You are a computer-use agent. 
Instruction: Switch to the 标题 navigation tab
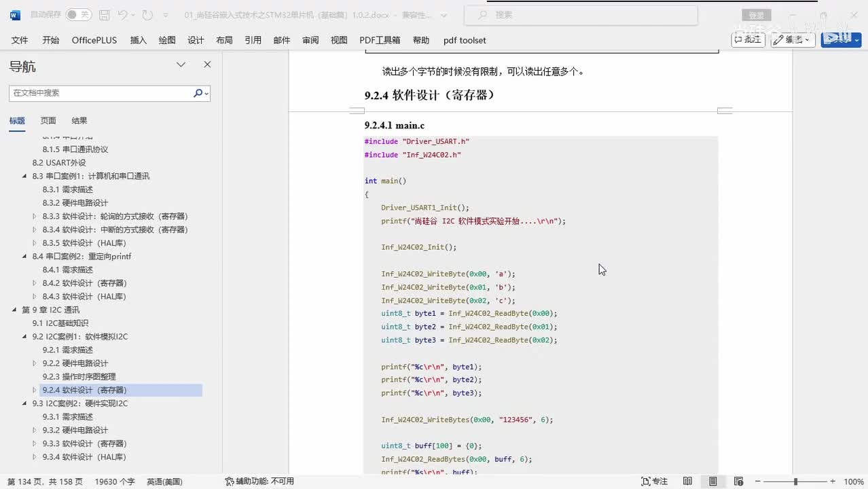17,120
